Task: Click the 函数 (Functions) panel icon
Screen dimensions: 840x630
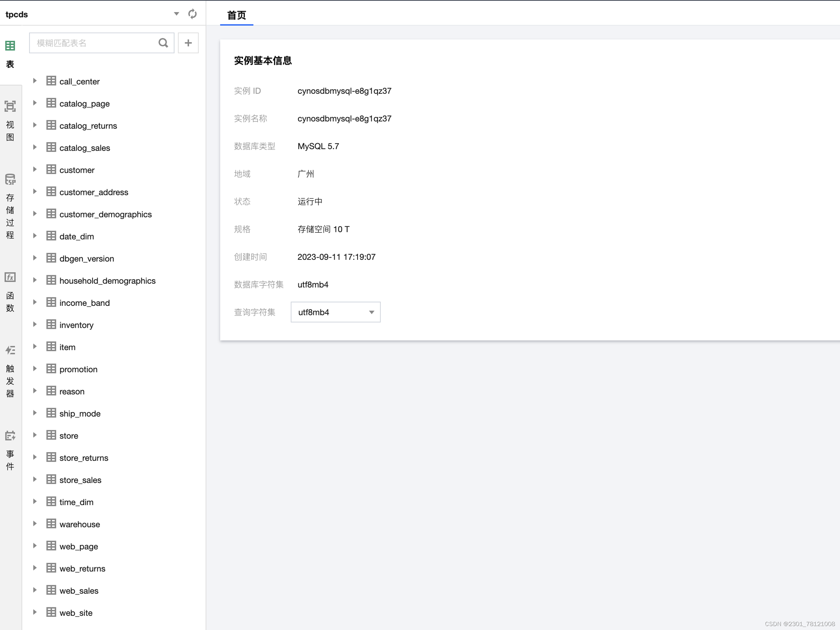Action: point(11,277)
